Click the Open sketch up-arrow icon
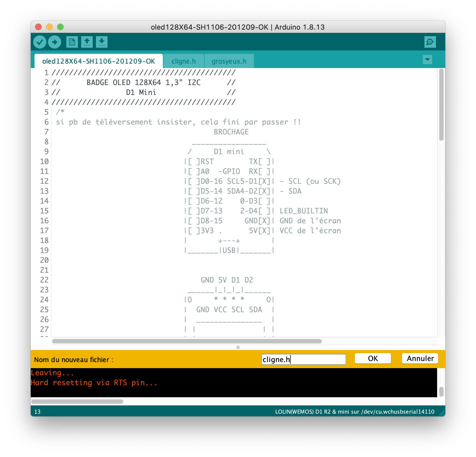This screenshot has width=476, height=457. (87, 42)
